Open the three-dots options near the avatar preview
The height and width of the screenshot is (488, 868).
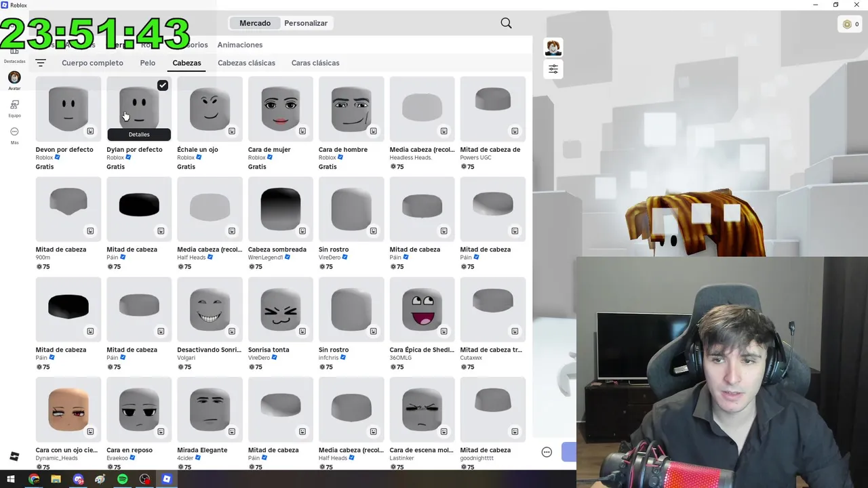547,452
